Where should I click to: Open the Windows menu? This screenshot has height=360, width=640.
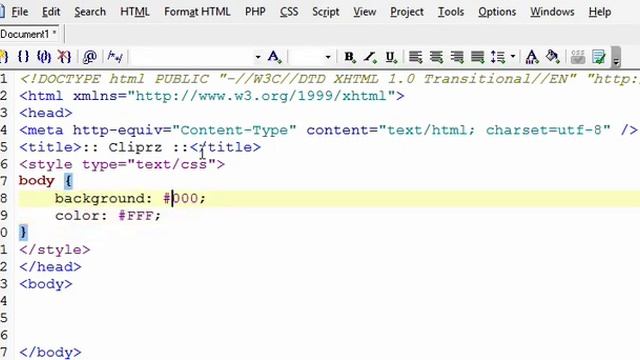coord(552,12)
